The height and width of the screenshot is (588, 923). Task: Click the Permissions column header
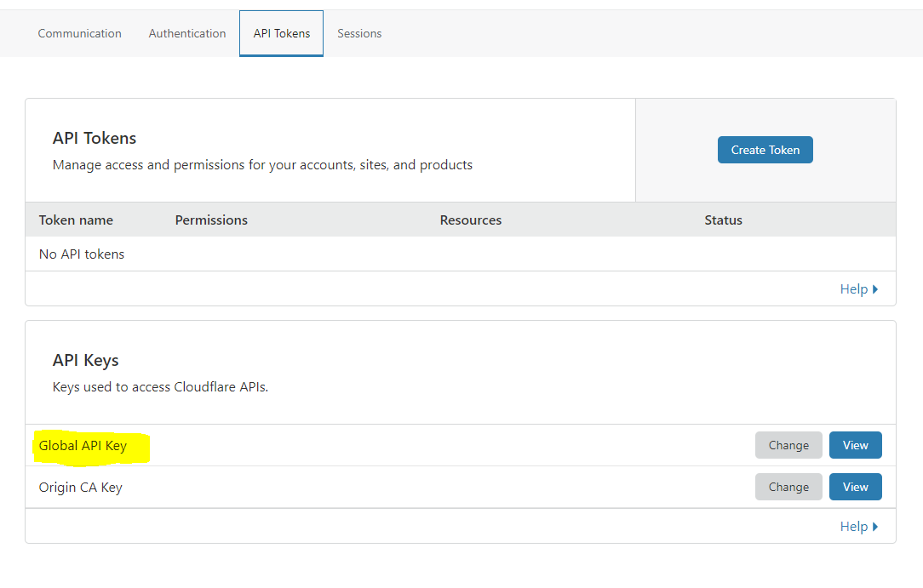pyautogui.click(x=211, y=220)
